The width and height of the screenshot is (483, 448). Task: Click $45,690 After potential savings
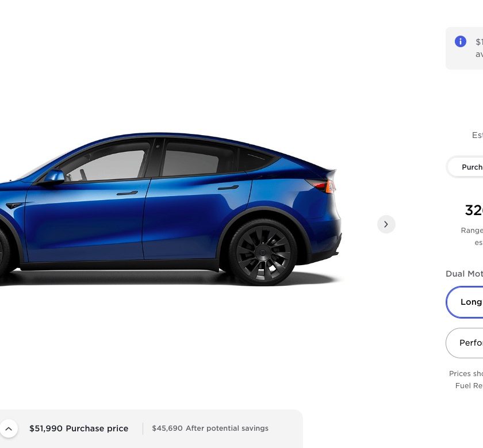pyautogui.click(x=210, y=428)
